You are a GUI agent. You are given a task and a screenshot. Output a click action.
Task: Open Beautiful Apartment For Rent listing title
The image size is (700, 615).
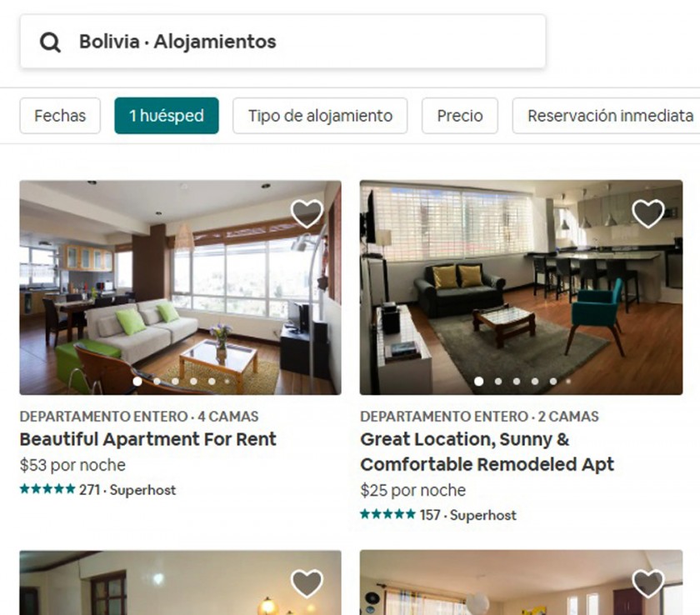[147, 439]
